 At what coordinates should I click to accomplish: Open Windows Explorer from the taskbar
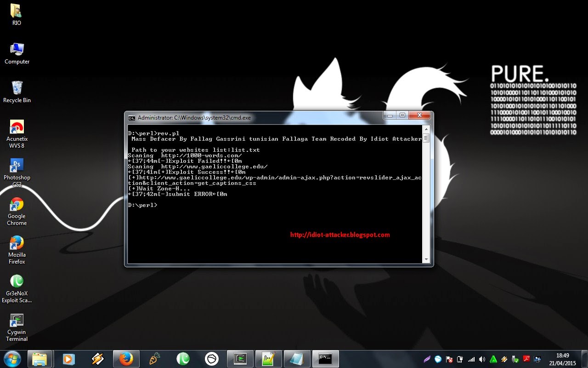point(40,358)
